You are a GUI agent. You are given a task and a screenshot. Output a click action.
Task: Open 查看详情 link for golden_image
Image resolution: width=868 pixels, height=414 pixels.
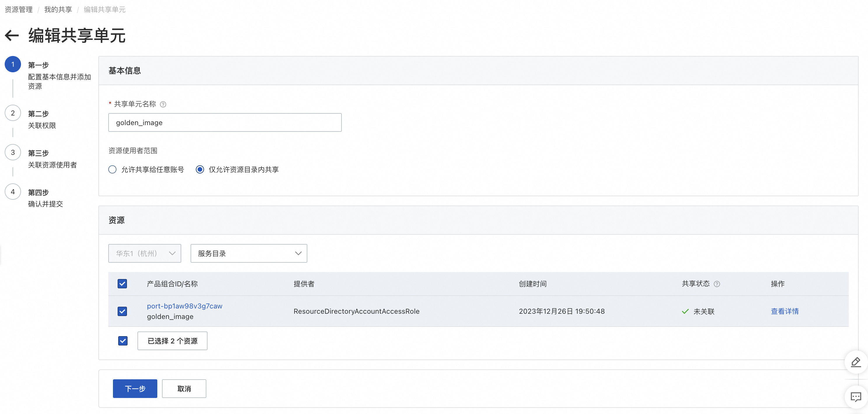(x=785, y=311)
